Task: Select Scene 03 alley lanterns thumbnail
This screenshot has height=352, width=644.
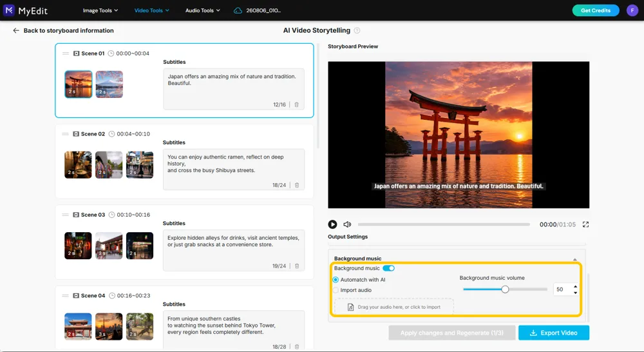Action: tap(78, 246)
